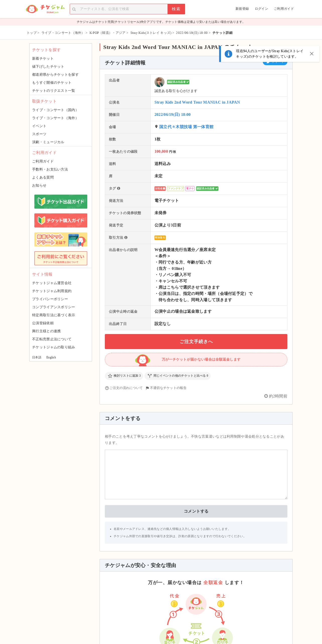322x644 pixels.
Task: Open 値下げしたチケット in sidebar
Action: point(48,66)
